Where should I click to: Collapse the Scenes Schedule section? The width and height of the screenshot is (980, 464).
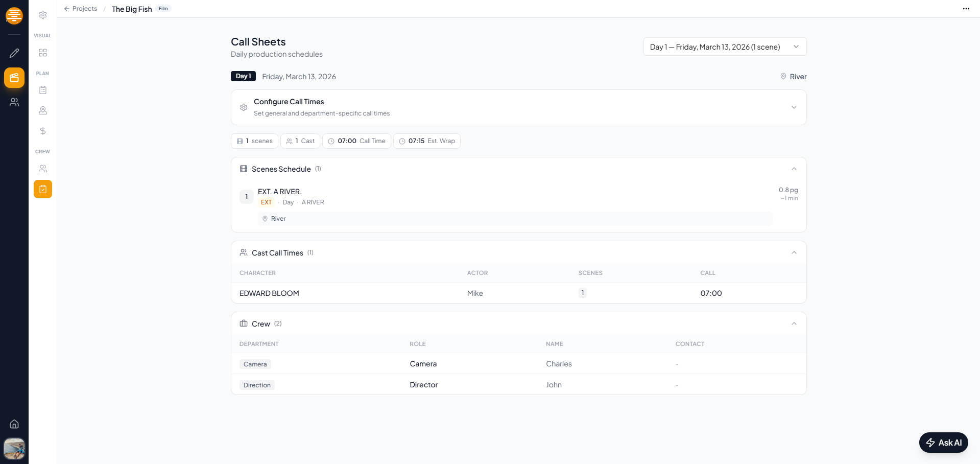794,169
